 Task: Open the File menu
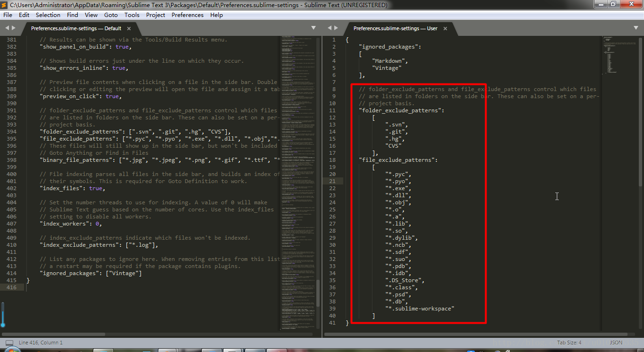point(8,15)
